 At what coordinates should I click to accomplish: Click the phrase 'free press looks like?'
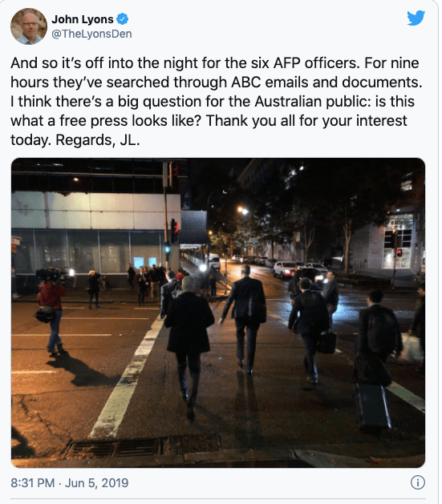click(x=131, y=121)
